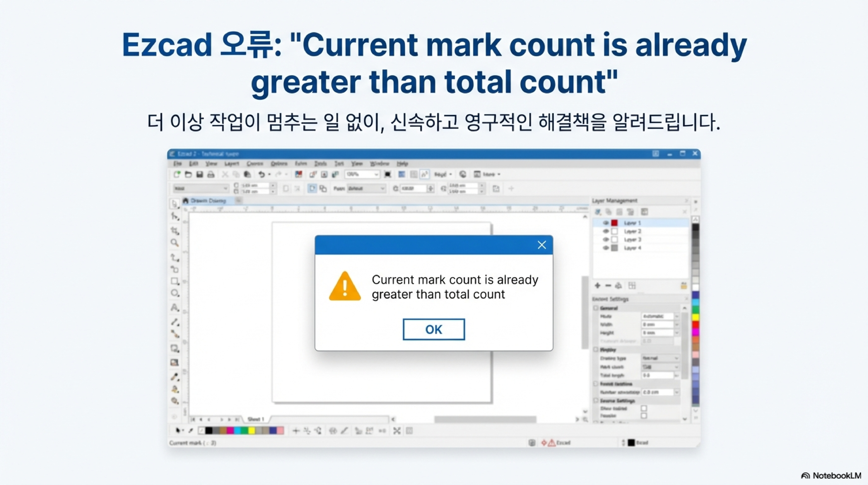Screen dimensions: 868x485
Task: Check the first Source Settings checkbox
Action: tap(644, 408)
